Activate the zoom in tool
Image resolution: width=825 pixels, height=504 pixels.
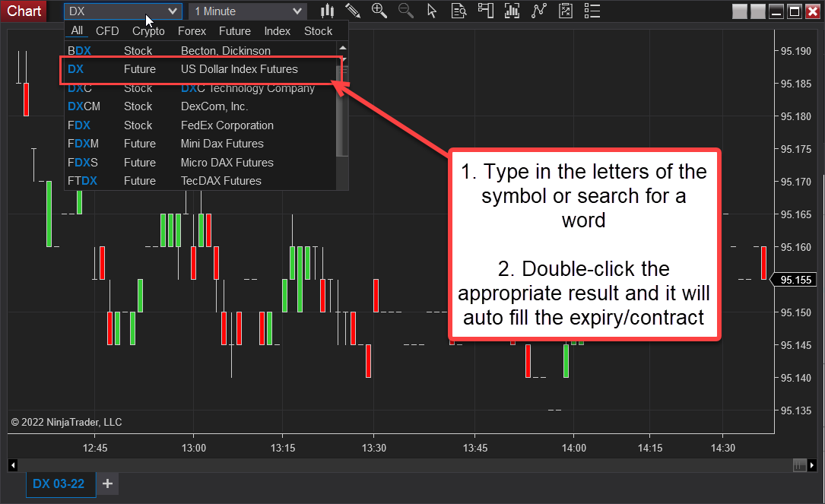point(378,11)
